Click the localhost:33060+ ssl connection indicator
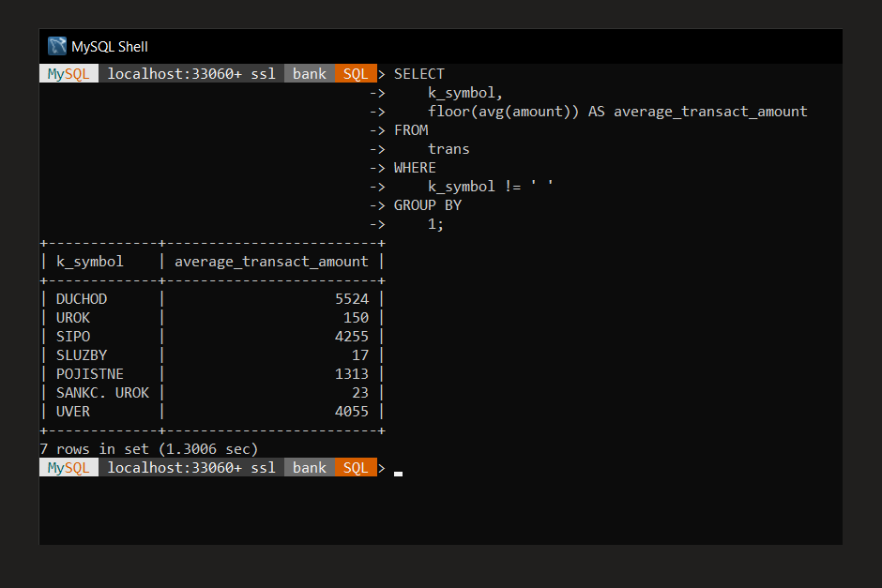This screenshot has height=588, width=882. coord(191,73)
